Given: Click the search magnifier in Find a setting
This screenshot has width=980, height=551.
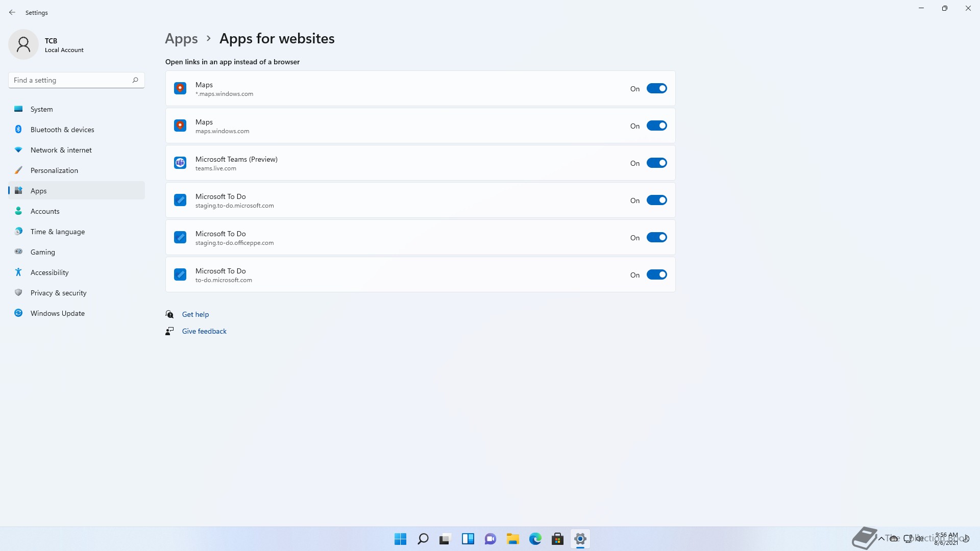Looking at the screenshot, I should [x=135, y=80].
